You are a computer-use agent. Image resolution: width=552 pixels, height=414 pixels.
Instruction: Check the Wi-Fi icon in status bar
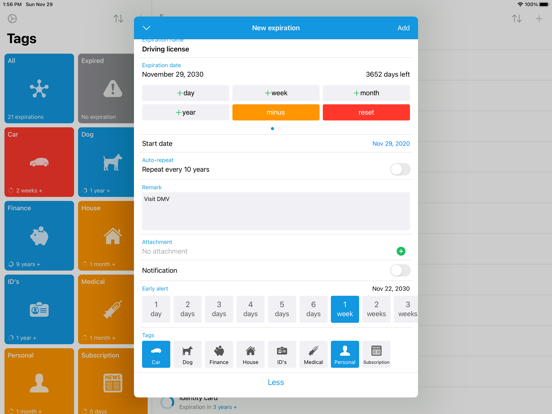click(520, 4)
